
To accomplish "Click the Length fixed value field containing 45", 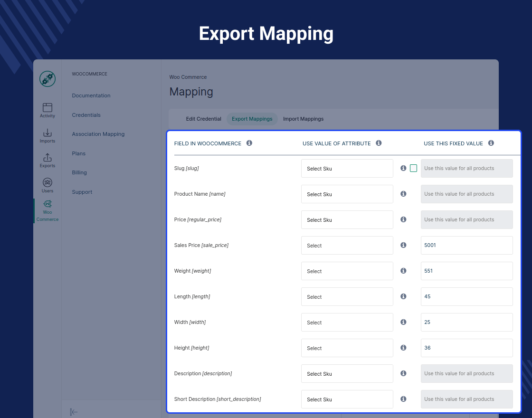I will coord(467,296).
